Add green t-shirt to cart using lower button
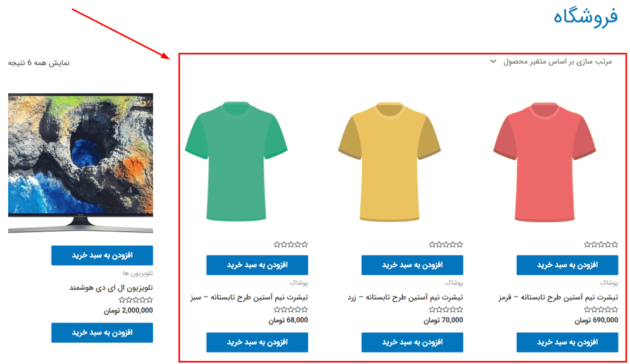 (x=257, y=343)
